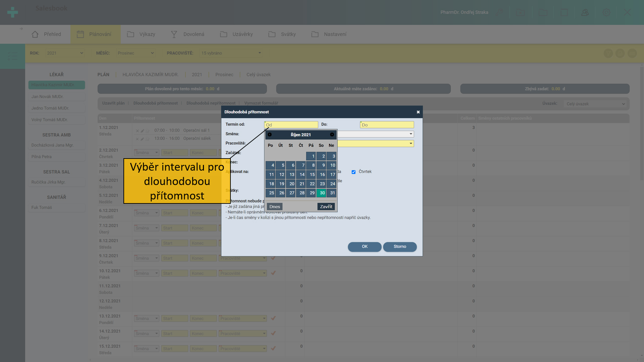Go to next month in calendar
This screenshot has height=362, width=644.
coord(332,134)
